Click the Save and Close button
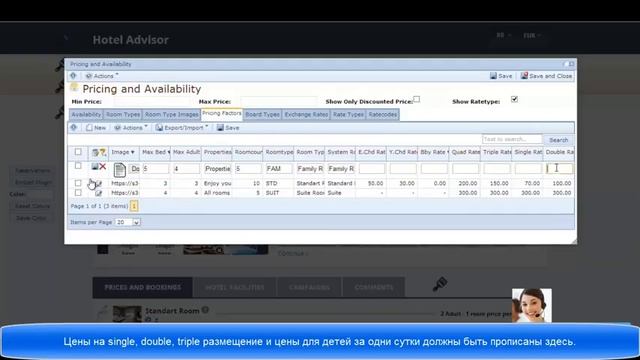This screenshot has height=360, width=640. pos(547,76)
